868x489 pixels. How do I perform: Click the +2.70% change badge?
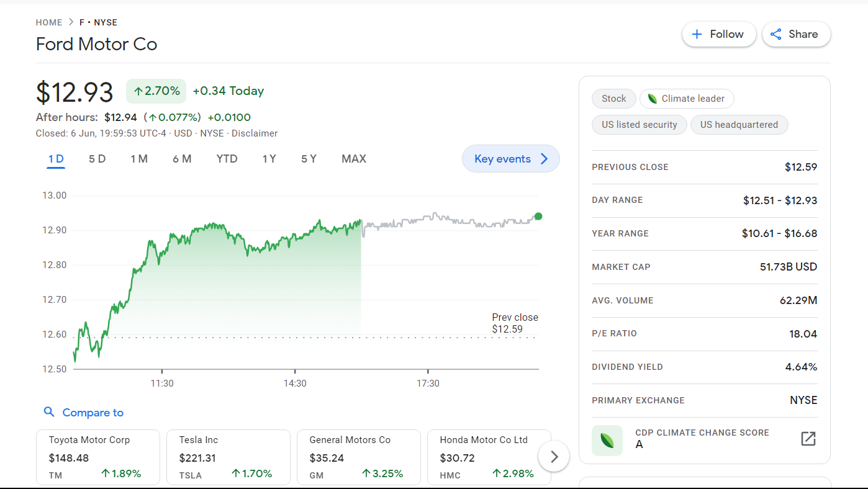(156, 91)
